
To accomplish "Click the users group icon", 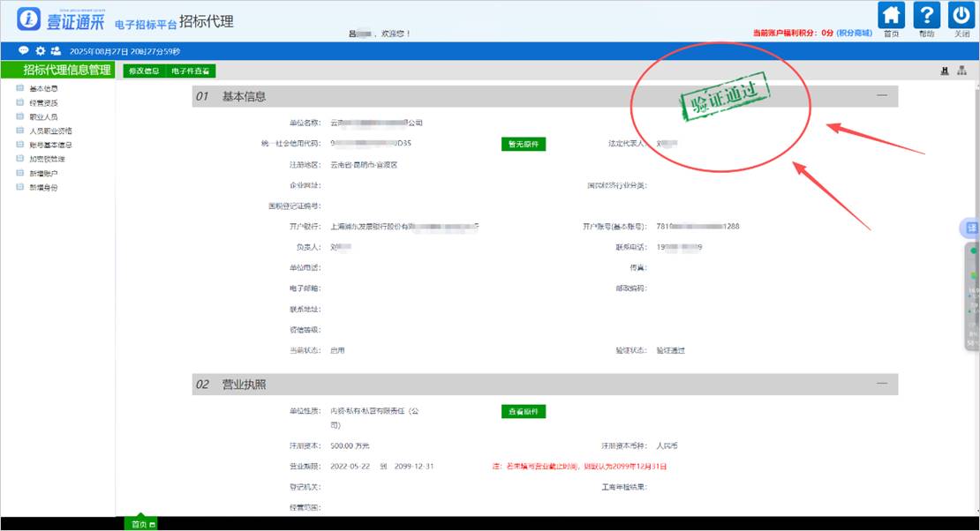I will [x=56, y=51].
